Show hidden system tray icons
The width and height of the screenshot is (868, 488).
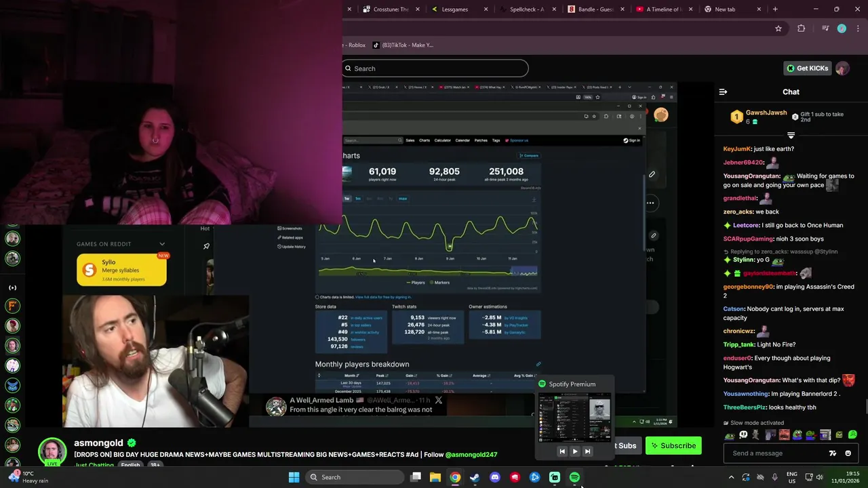coord(731,477)
